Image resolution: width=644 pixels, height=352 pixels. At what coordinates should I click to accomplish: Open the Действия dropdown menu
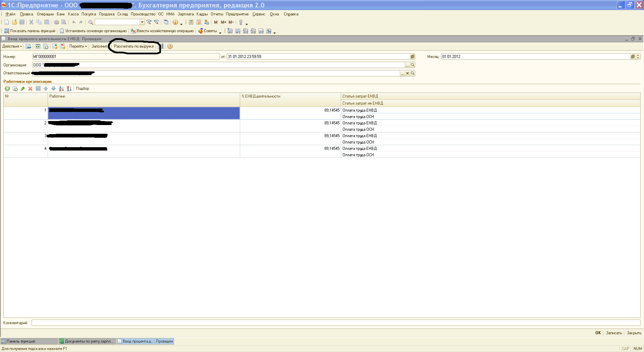coord(12,47)
